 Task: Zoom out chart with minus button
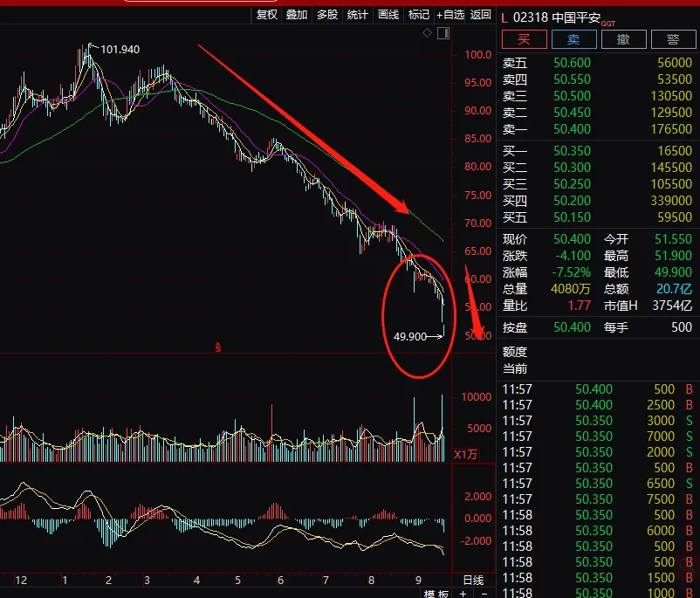pyautogui.click(x=484, y=594)
